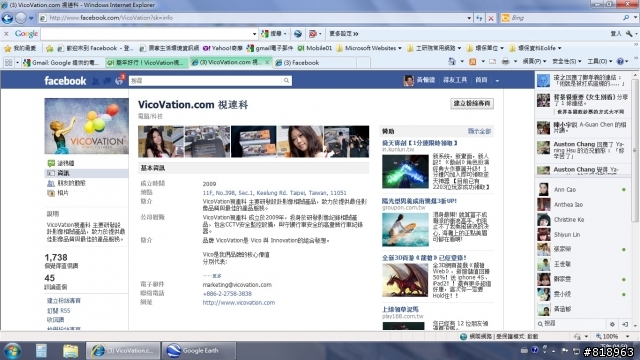Click See All link in Sponsored section
This screenshot has width=640, height=360.
tap(479, 131)
